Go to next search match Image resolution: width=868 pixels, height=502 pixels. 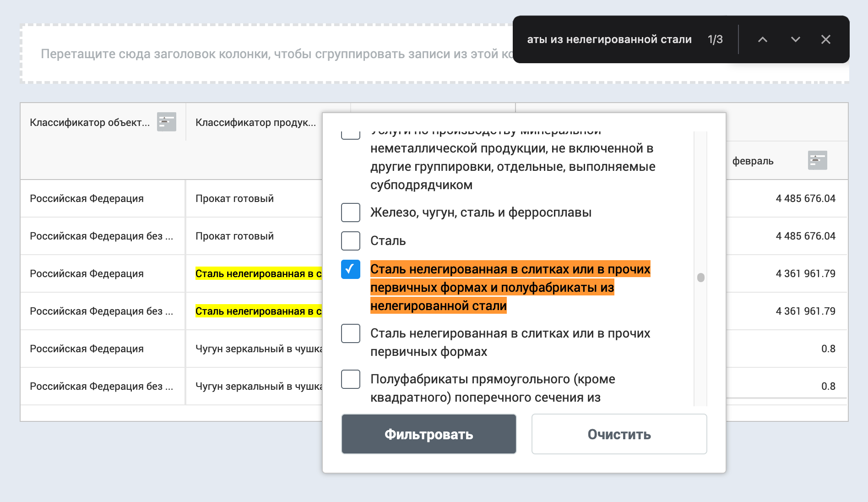pos(795,40)
